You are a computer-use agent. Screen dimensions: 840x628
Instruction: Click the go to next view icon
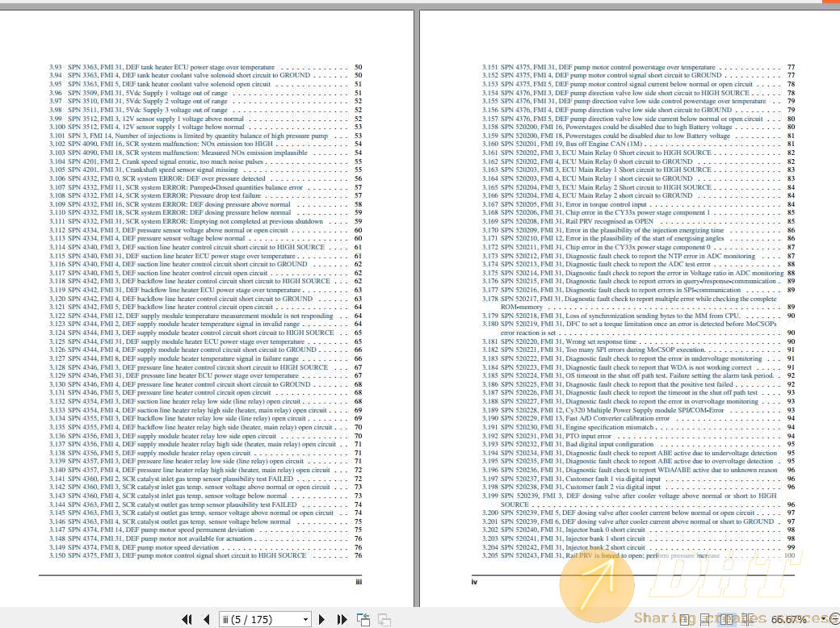click(384, 619)
